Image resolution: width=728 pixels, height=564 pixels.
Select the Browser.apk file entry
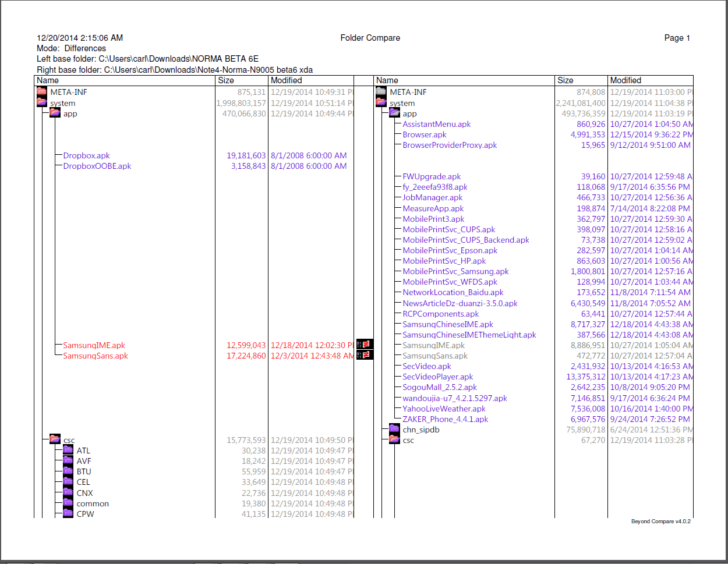click(x=425, y=134)
